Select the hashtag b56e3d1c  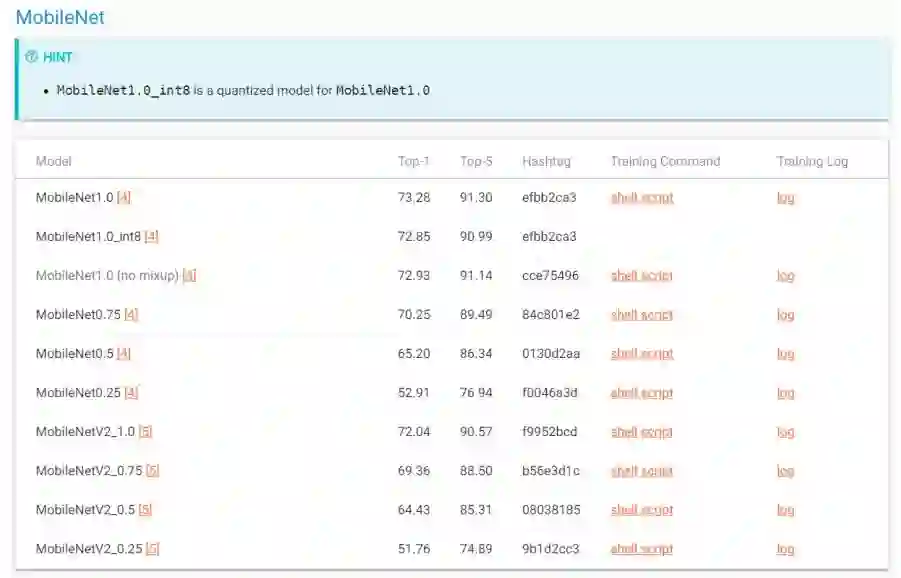pos(550,471)
